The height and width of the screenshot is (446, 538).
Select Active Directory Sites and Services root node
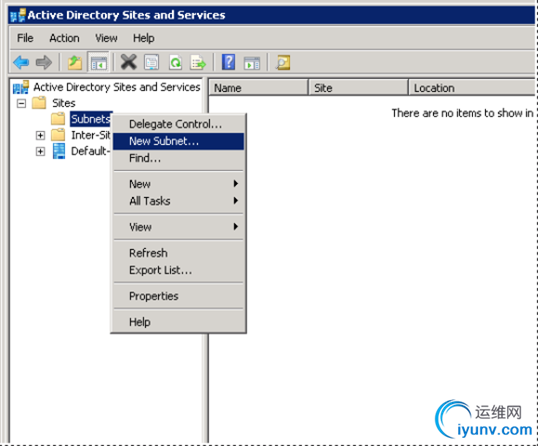click(x=117, y=87)
